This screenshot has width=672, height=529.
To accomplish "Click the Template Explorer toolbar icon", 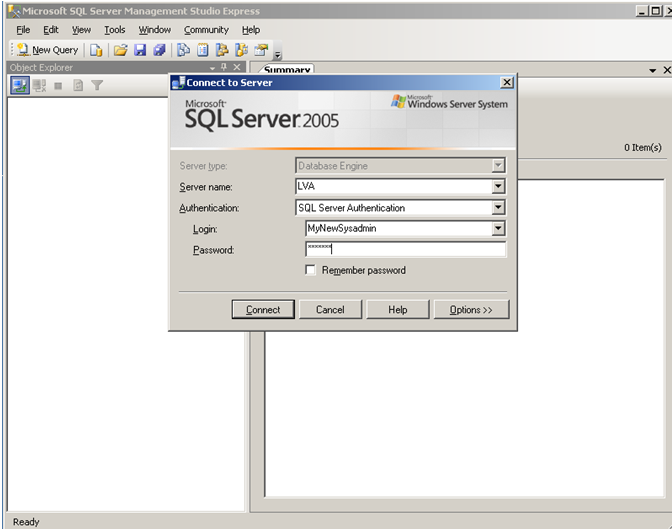I will [241, 50].
